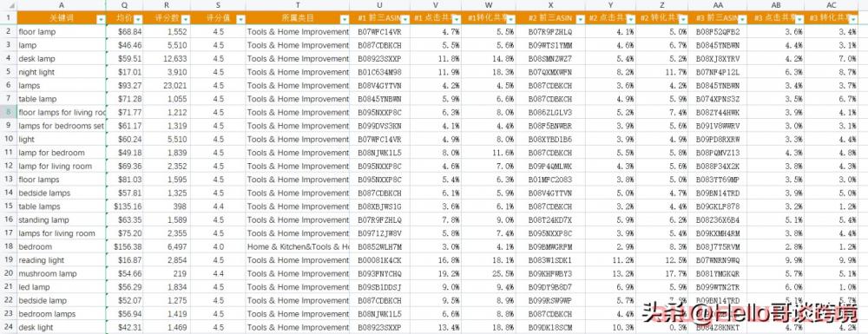Click the 'desk light' keyword cell
Viewport: 868px width, 334px height.
[x=61, y=327]
